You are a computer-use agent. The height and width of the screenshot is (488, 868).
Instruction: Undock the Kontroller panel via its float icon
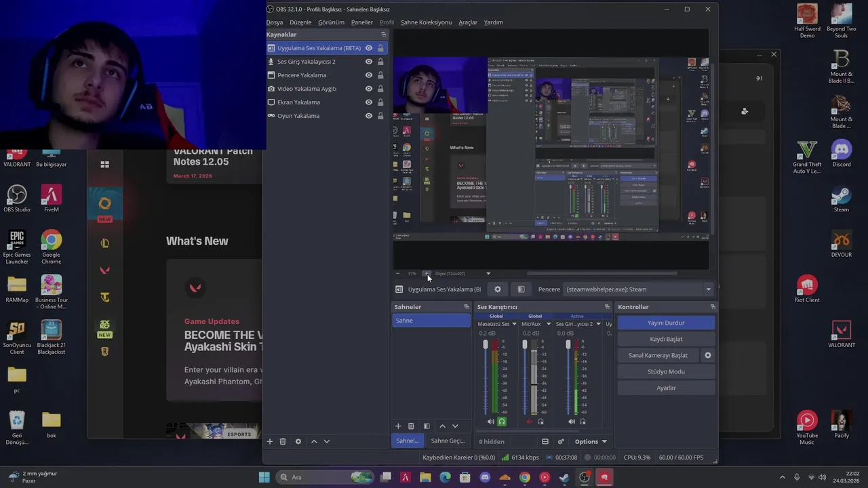click(712, 307)
